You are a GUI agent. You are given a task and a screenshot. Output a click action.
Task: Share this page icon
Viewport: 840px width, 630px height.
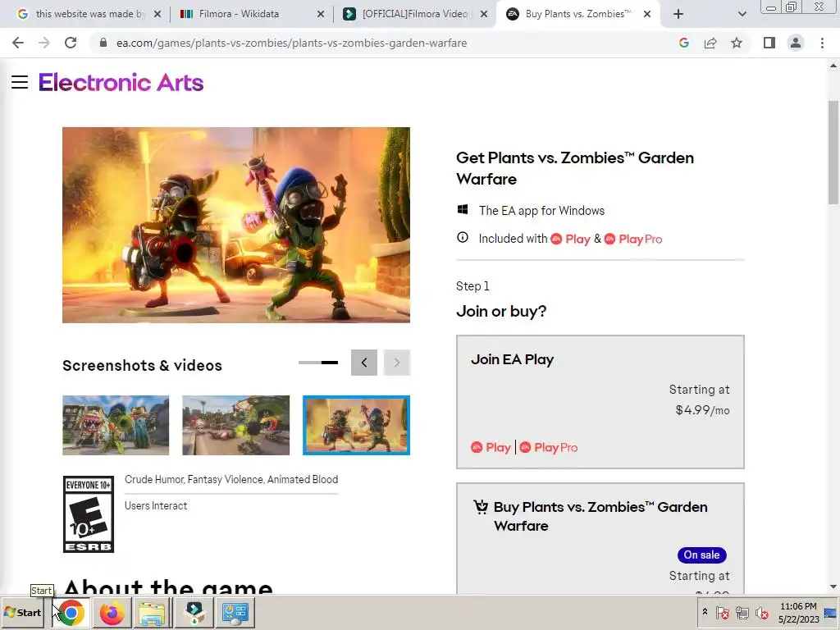710,43
